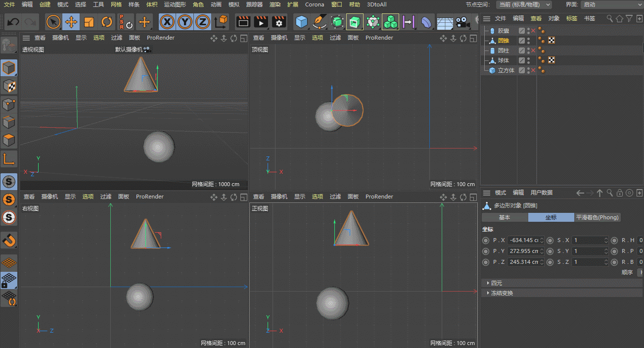Toggle visibility dots for 球体 object

click(x=528, y=60)
